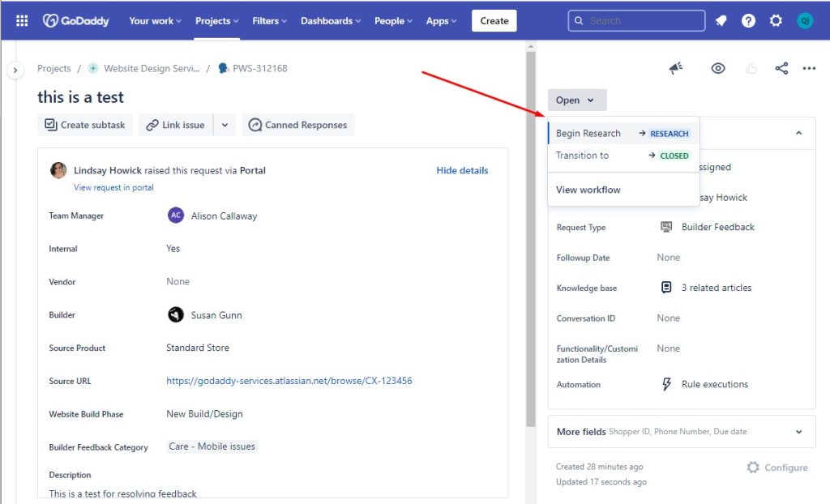Open the PWS-312168 breadcrumb link

[x=260, y=68]
